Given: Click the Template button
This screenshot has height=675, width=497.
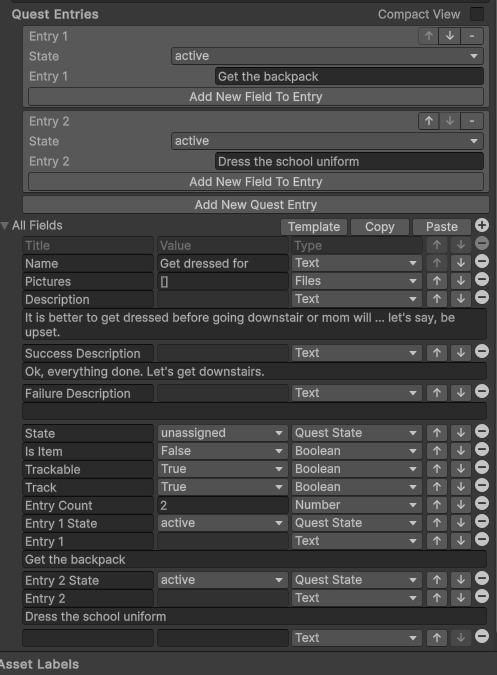Looking at the screenshot, I should 314,227.
